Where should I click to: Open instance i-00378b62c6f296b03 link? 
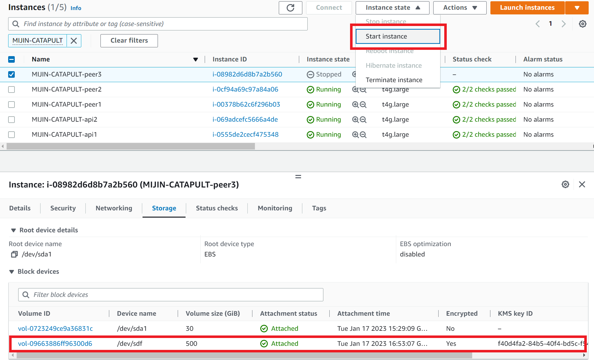tap(246, 104)
